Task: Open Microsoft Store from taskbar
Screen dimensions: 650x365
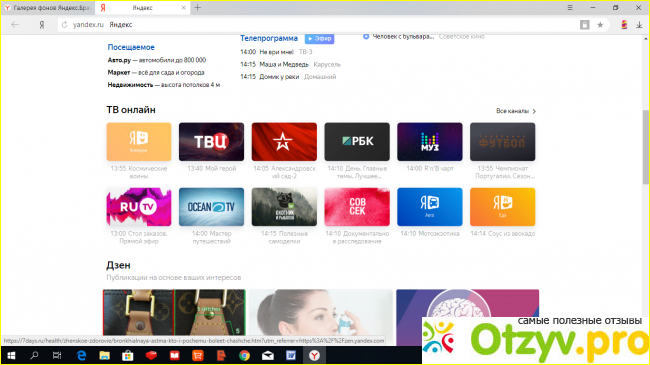Action: 128,355
